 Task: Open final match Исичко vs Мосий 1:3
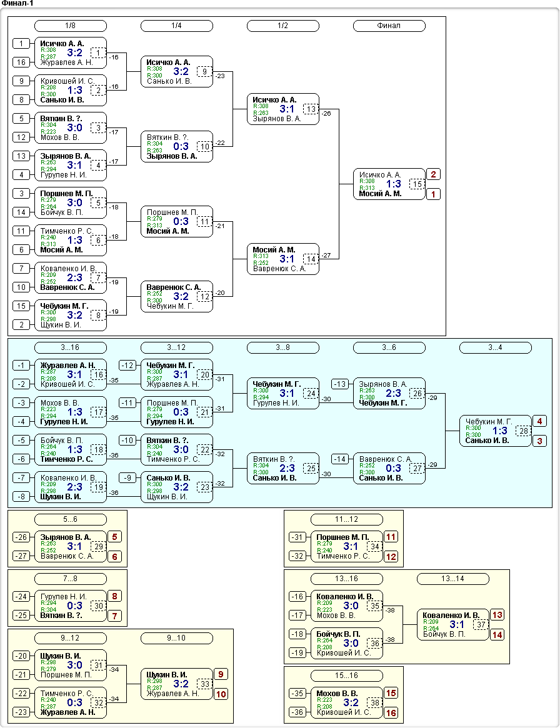point(389,184)
